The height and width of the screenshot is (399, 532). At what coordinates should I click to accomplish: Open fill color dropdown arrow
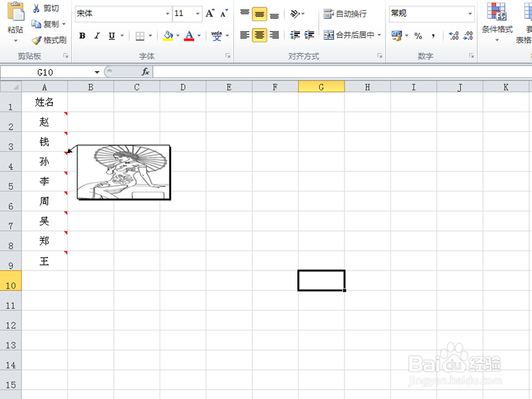pos(178,35)
